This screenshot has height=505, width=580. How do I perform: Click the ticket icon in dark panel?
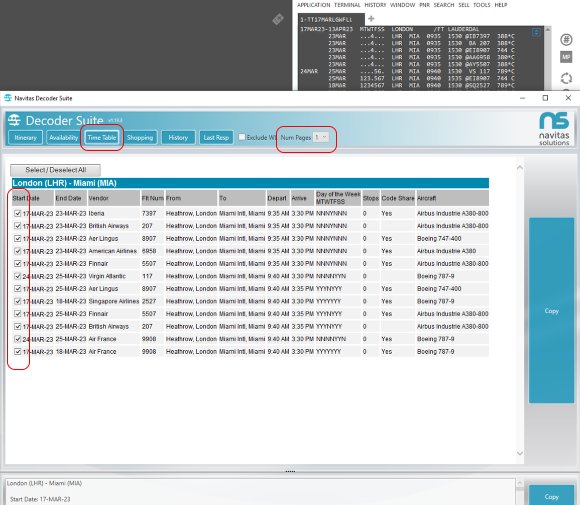point(278,19)
